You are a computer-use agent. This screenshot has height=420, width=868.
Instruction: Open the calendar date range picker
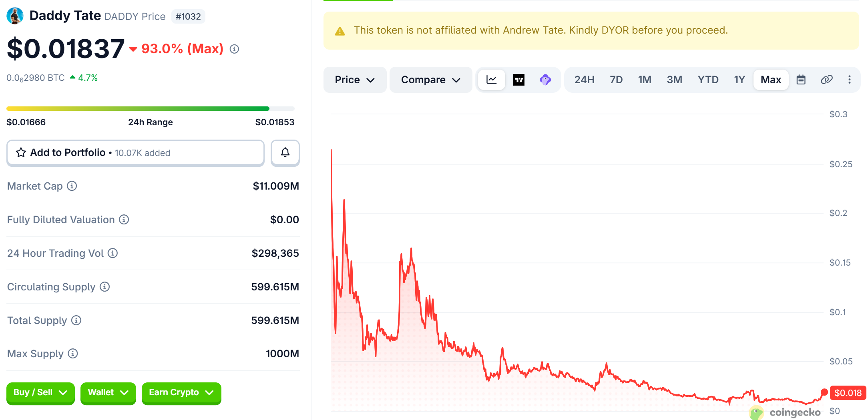[x=801, y=80]
